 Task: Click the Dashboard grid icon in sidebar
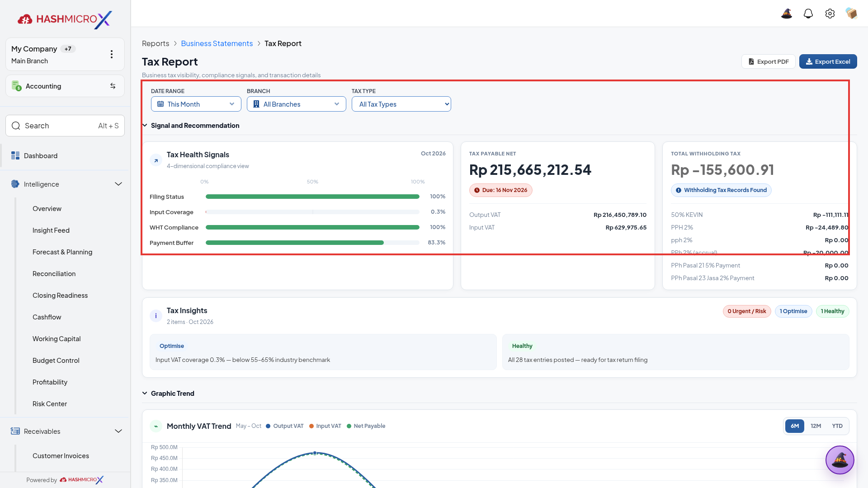pos(15,155)
